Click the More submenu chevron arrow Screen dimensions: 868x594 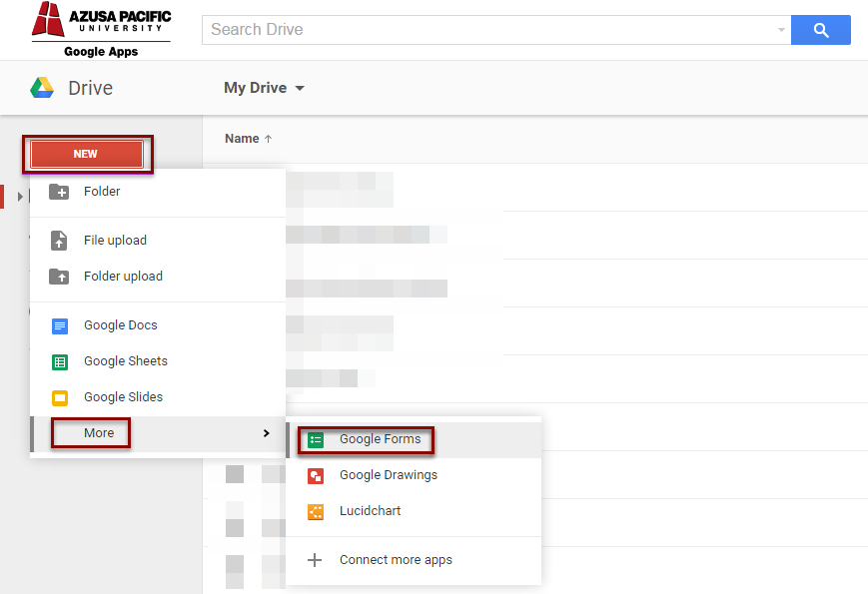pyautogui.click(x=267, y=433)
